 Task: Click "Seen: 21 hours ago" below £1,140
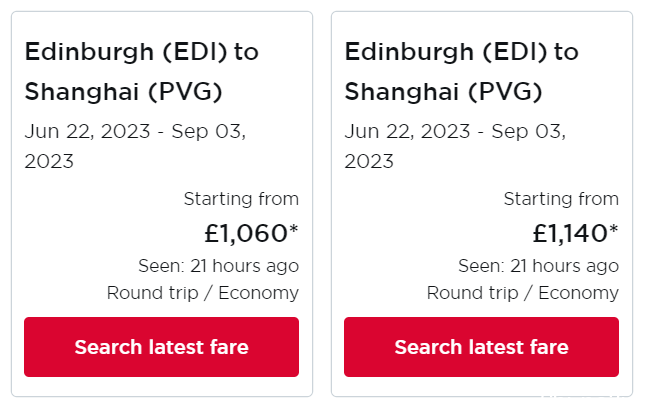pos(538,266)
